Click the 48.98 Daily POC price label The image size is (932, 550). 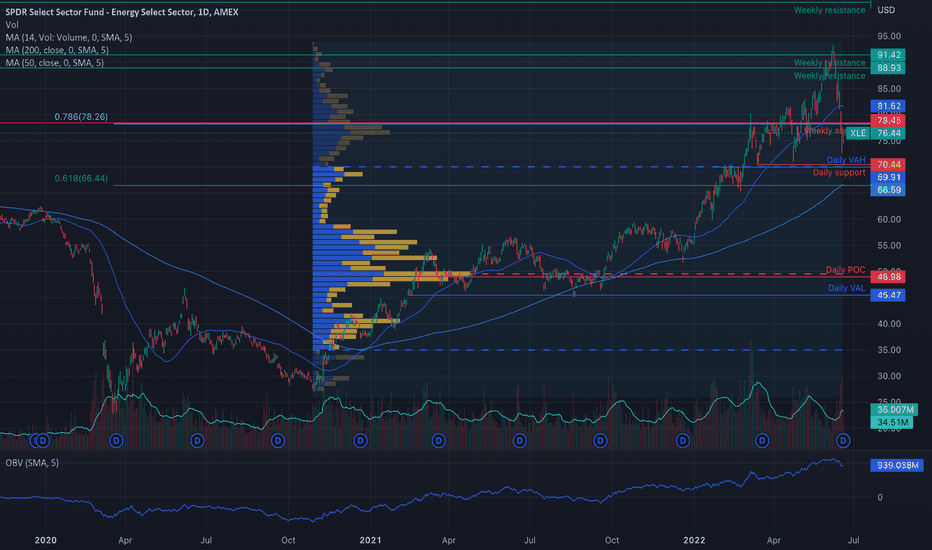pyautogui.click(x=888, y=276)
